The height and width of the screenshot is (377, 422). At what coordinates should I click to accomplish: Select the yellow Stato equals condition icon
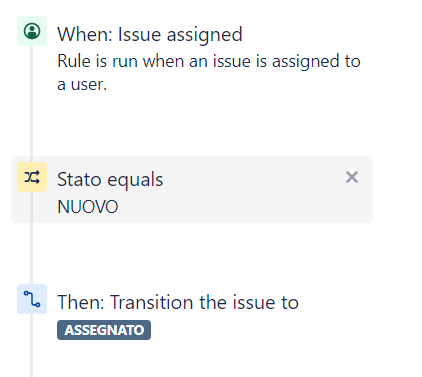32,177
